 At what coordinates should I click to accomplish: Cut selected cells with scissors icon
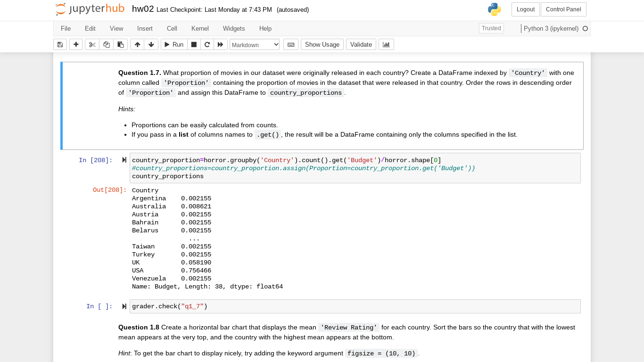(x=92, y=44)
